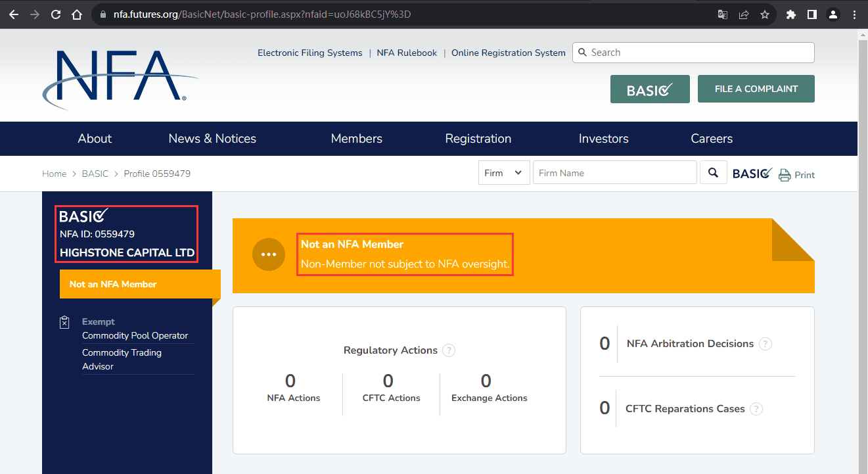This screenshot has width=868, height=474.
Task: Click the Exchange Actions count
Action: (486, 381)
